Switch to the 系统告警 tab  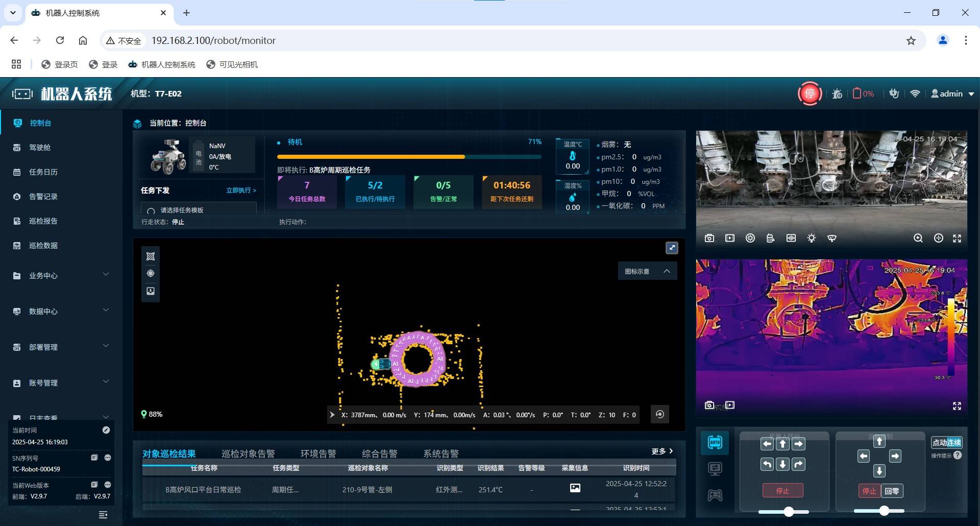pos(441,453)
